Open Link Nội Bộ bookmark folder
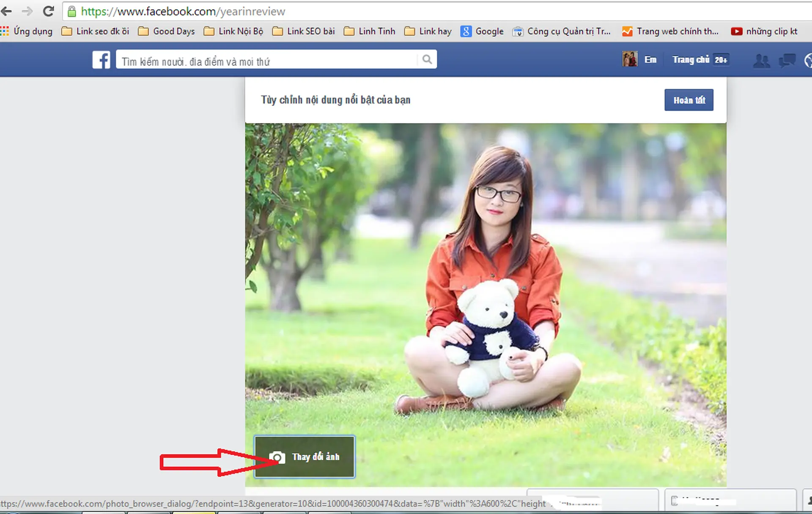 pyautogui.click(x=233, y=31)
